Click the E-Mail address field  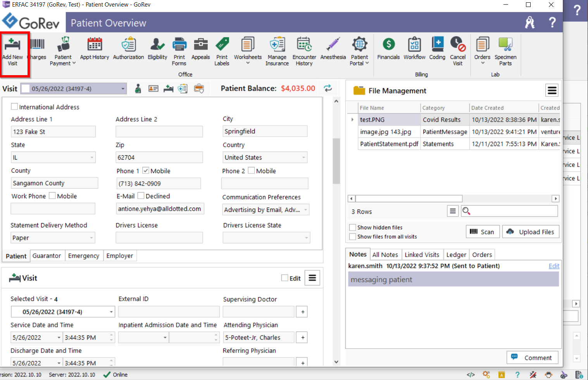(x=159, y=209)
